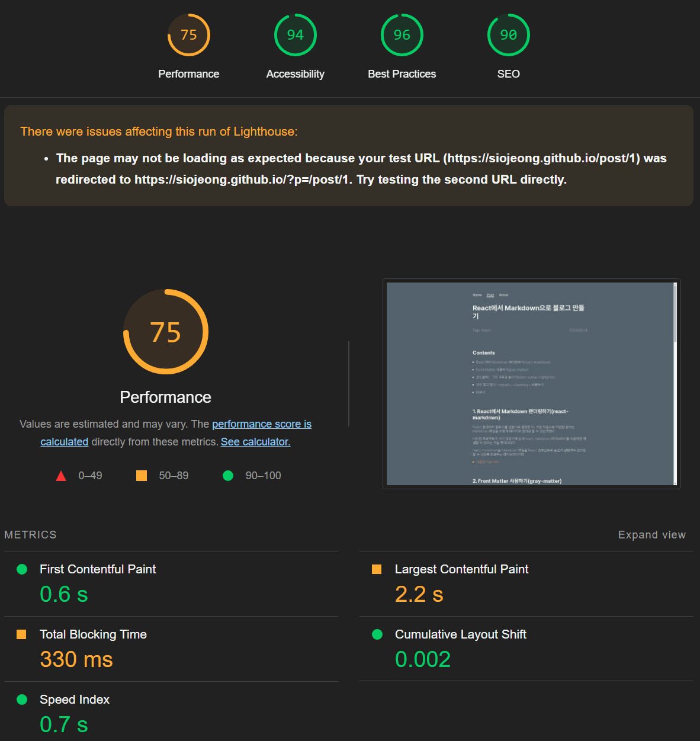Expand the Largest Contentful Paint metric
The width and height of the screenshot is (700, 741).
[x=461, y=569]
